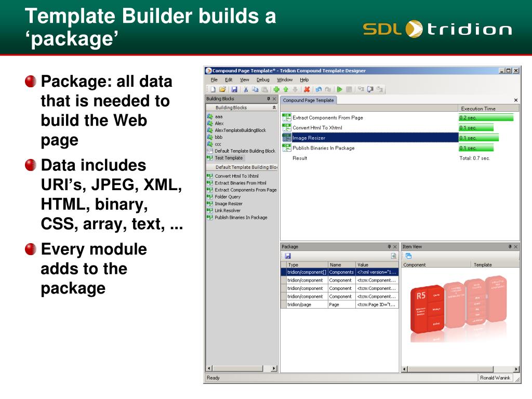Select the tridion/component[] package row
The image size is (532, 399).
(x=340, y=272)
